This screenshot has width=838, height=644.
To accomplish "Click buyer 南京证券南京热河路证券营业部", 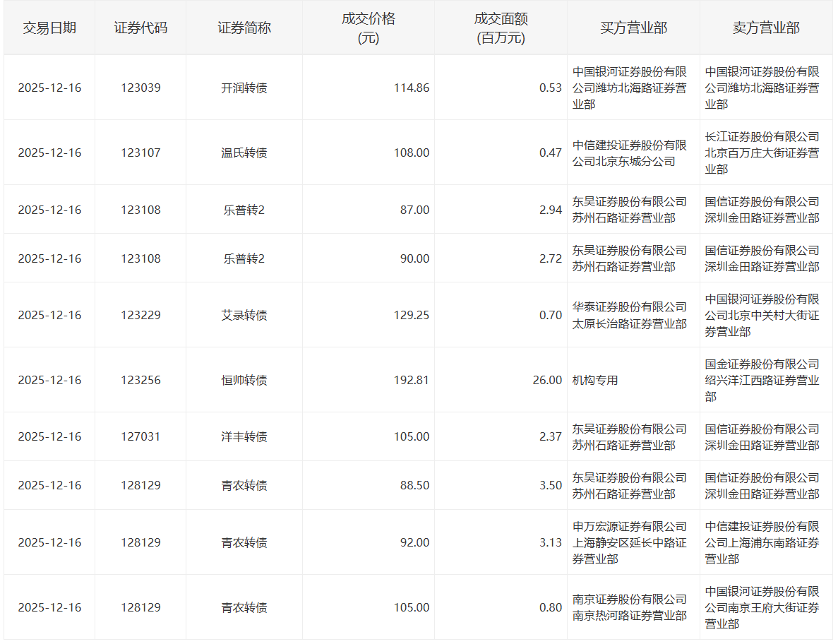I will (x=630, y=608).
